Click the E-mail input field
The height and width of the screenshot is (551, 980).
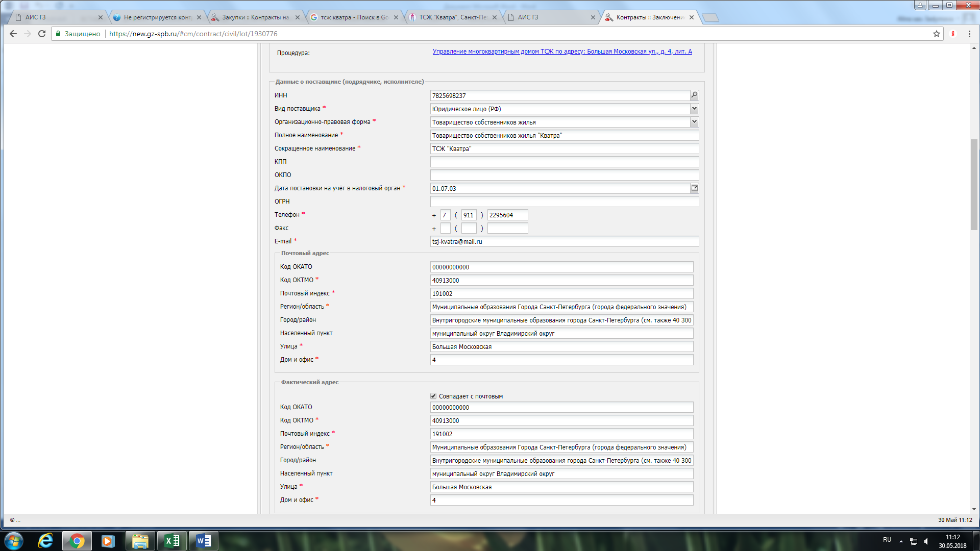[x=564, y=241]
